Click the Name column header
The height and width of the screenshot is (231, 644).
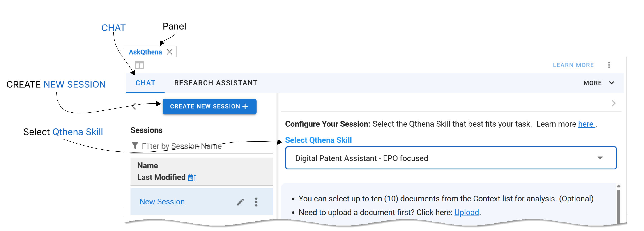tap(147, 166)
